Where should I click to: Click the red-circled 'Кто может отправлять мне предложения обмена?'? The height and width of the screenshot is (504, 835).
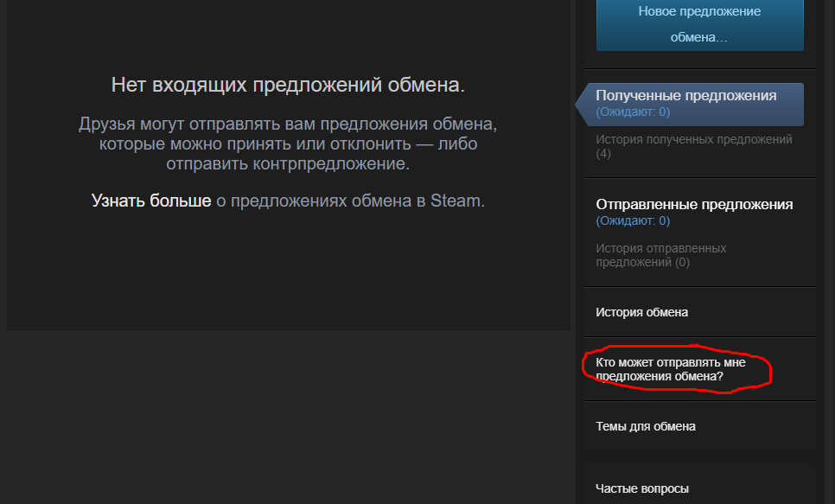coord(678,369)
